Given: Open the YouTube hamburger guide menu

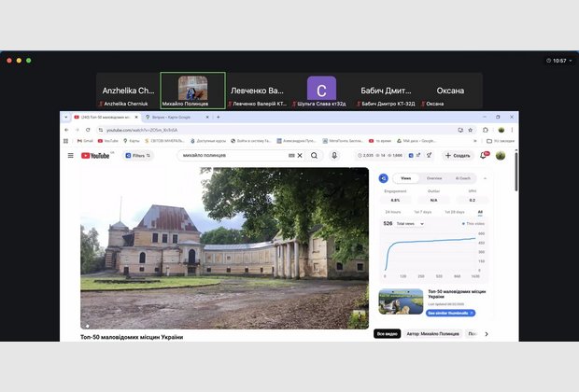Looking at the screenshot, I should [70, 156].
